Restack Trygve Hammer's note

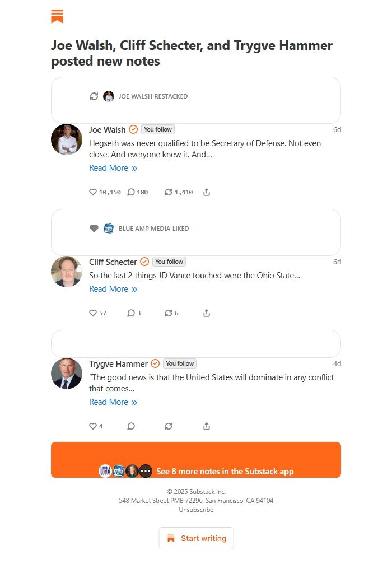click(x=169, y=426)
